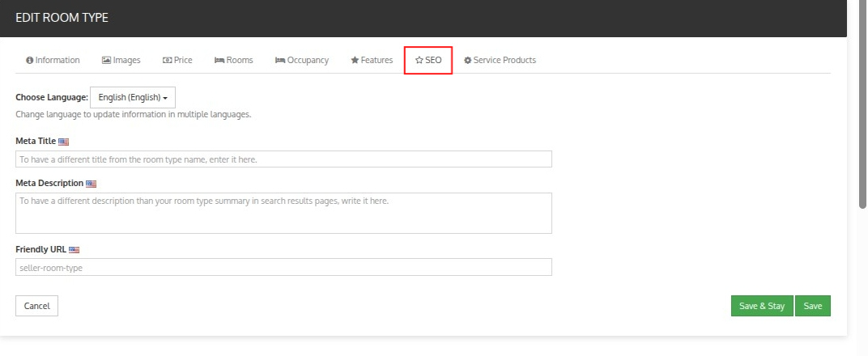Viewport: 868px width, 356px height.
Task: Click the info circle icon on Information tab
Action: tap(30, 60)
